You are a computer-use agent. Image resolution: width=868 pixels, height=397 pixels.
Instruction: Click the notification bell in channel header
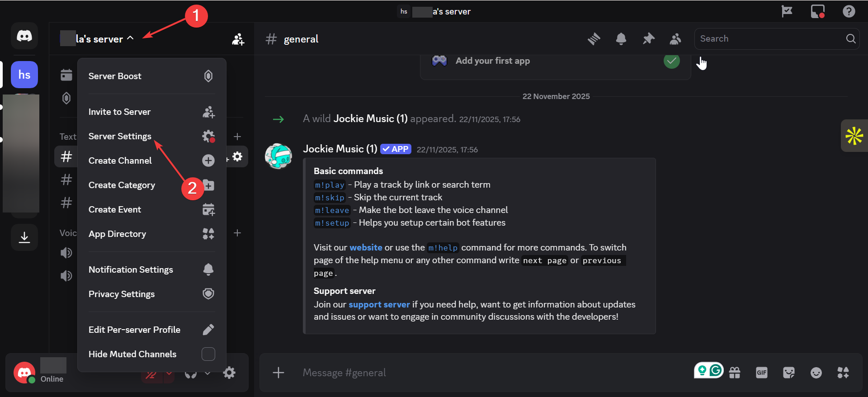621,39
